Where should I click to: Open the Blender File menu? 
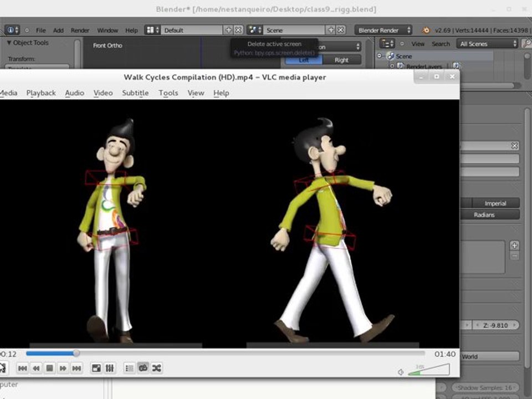pos(40,30)
